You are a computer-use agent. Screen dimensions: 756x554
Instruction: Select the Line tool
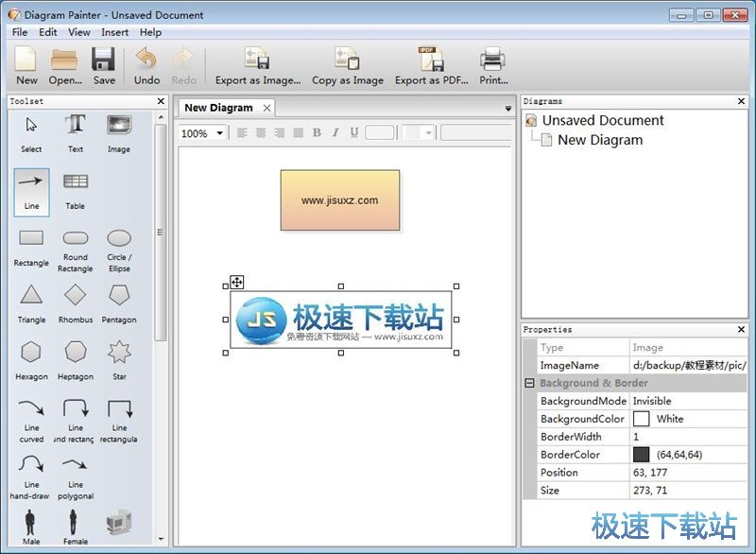click(x=31, y=192)
